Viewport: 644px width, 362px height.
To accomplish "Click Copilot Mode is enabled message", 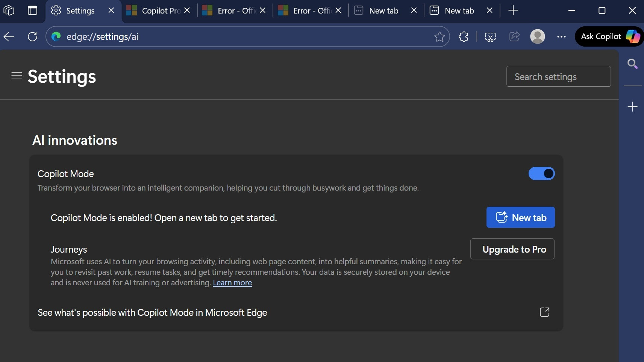I will click(164, 218).
